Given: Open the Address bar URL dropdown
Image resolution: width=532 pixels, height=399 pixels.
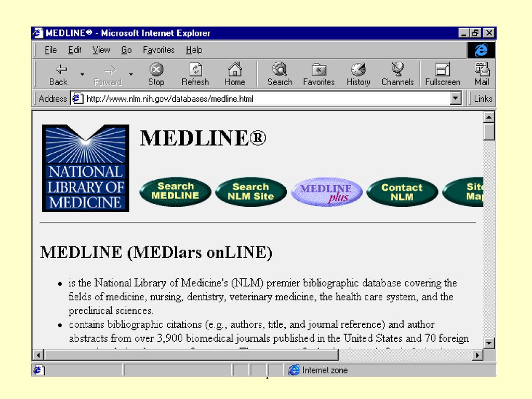Looking at the screenshot, I should [x=456, y=99].
